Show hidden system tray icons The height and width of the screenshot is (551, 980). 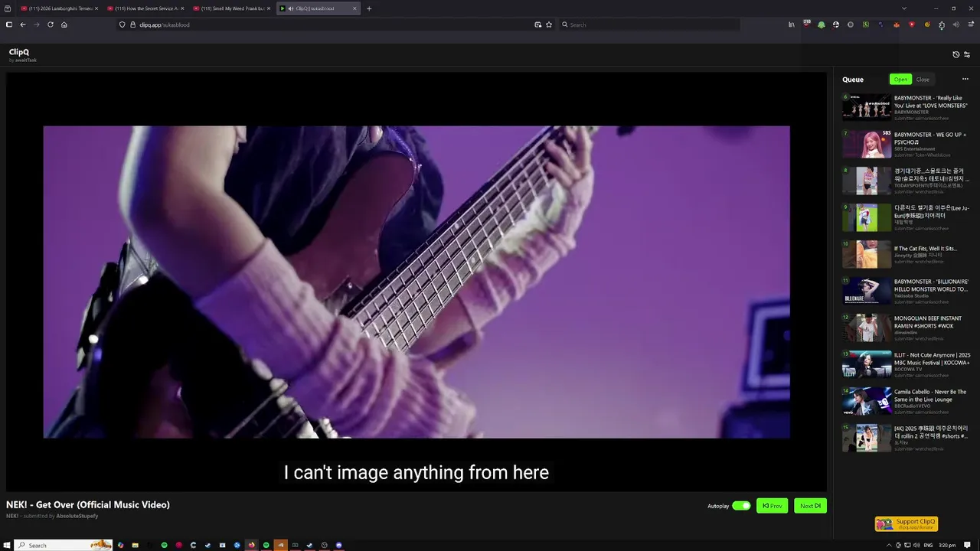coord(889,545)
